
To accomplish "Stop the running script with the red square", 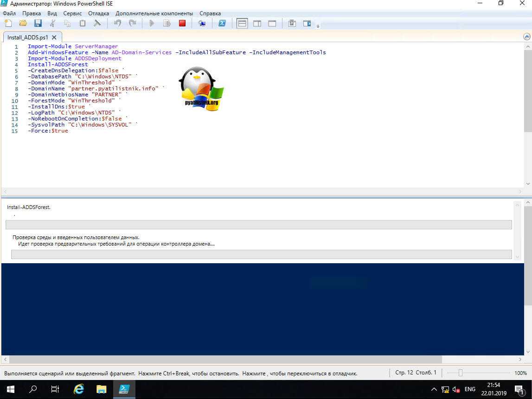I will tap(182, 23).
